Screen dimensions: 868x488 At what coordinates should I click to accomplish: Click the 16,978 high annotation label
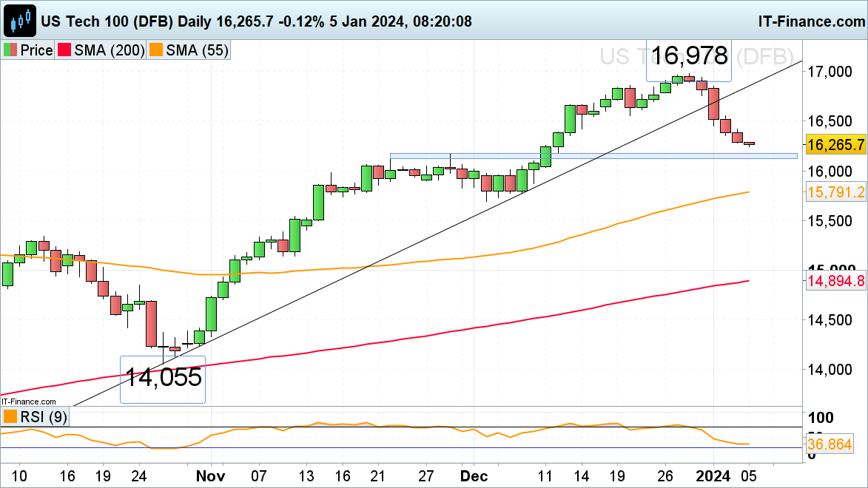coord(689,55)
